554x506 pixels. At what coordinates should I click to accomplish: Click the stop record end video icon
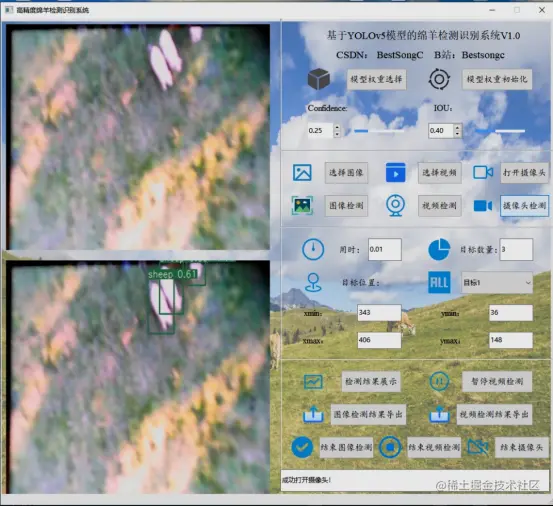pos(390,447)
